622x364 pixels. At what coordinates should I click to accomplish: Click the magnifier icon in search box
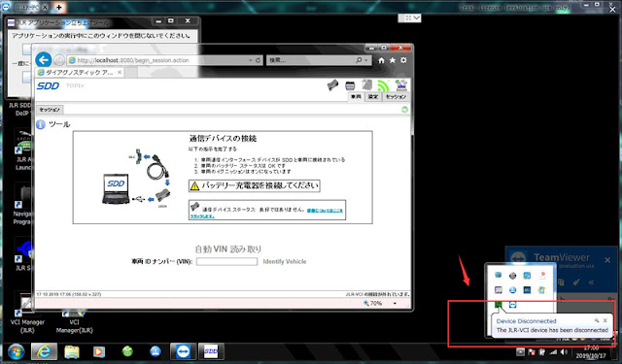pyautogui.click(x=359, y=60)
